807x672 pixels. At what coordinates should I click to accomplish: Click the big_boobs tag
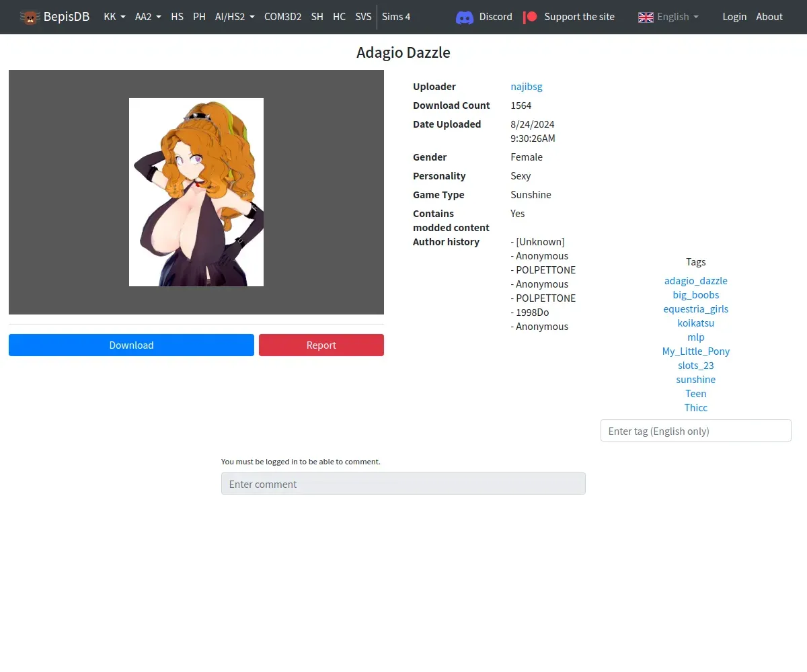696,295
